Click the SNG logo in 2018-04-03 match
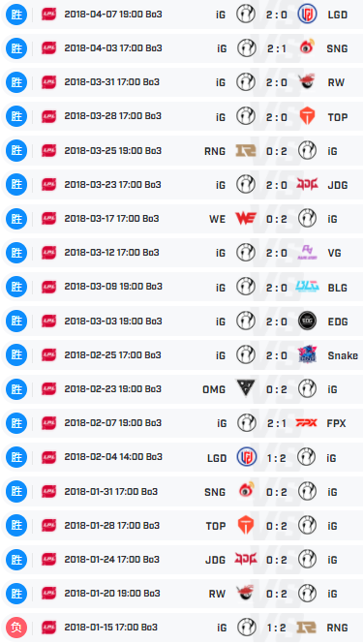This screenshot has height=644, width=363. [x=307, y=48]
